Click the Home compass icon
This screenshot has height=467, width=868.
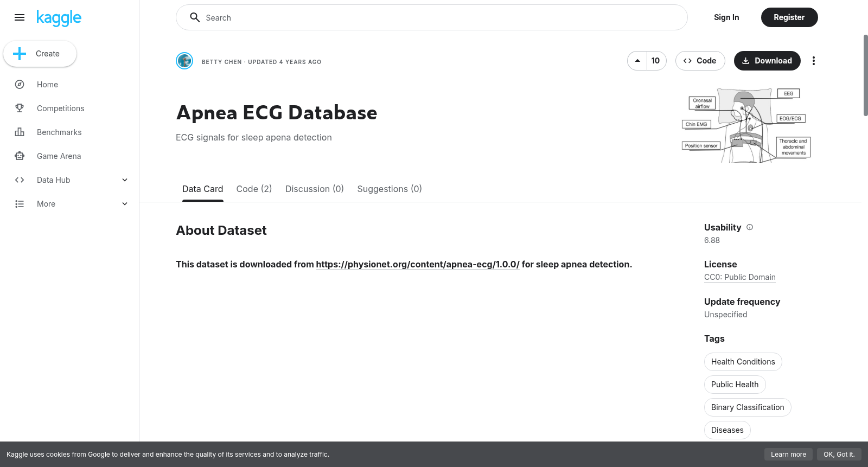click(20, 85)
